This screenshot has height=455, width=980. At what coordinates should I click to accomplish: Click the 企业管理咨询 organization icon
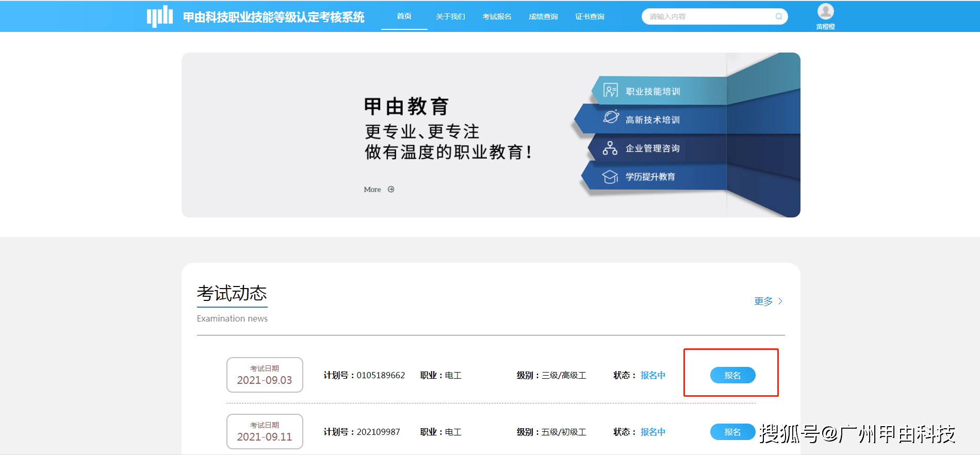pyautogui.click(x=610, y=148)
